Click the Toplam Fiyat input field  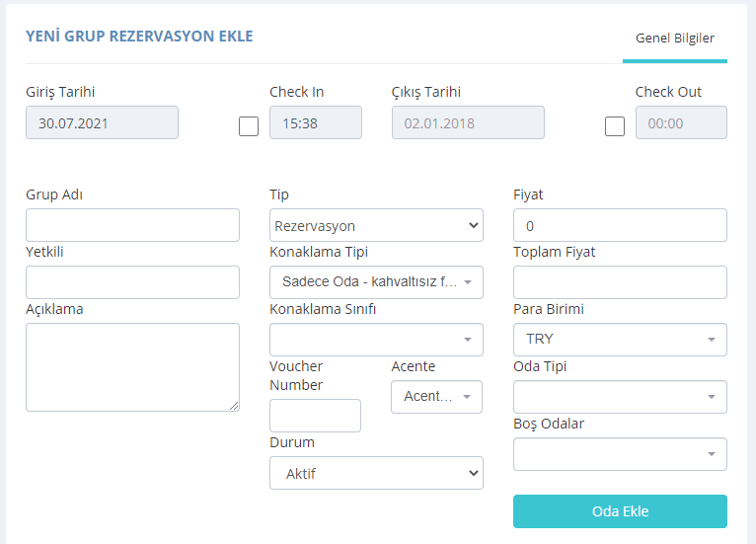click(x=620, y=282)
